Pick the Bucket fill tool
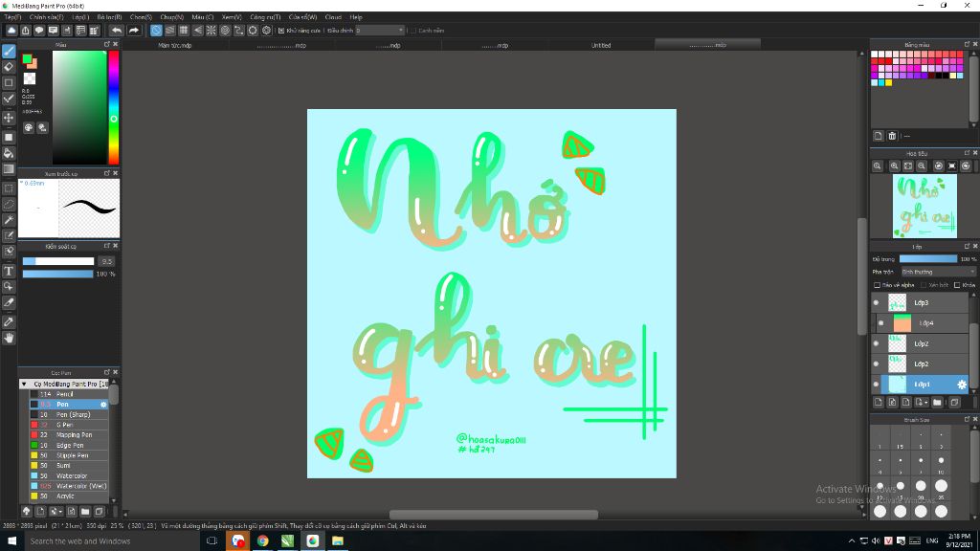Viewport: 980px width, 551px height. click(x=9, y=153)
